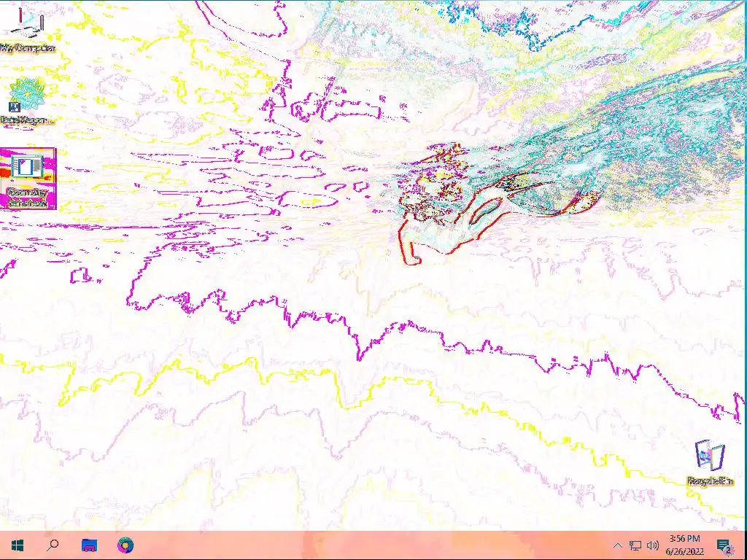Open the network status tray icon
Image resolution: width=747 pixels, height=560 pixels.
[635, 545]
